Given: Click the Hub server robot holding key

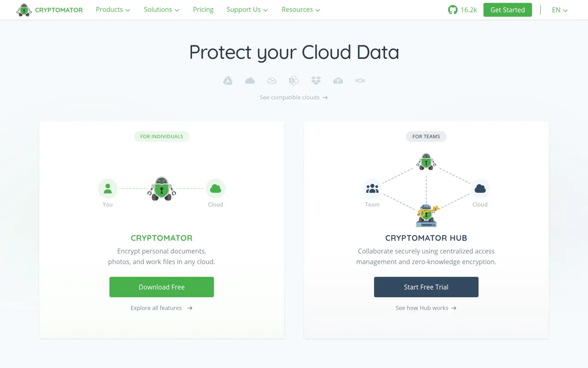Looking at the screenshot, I should pos(427,215).
